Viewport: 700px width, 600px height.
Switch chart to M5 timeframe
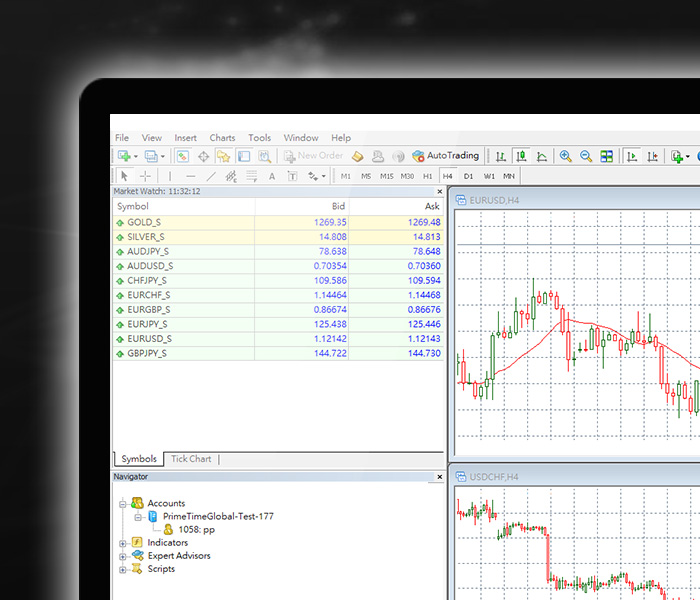pyautogui.click(x=366, y=176)
